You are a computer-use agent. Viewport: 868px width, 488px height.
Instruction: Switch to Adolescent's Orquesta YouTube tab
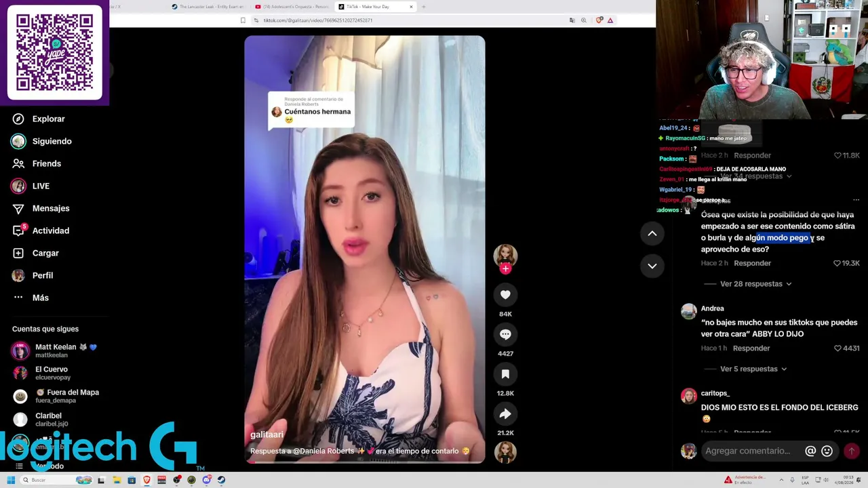292,7
